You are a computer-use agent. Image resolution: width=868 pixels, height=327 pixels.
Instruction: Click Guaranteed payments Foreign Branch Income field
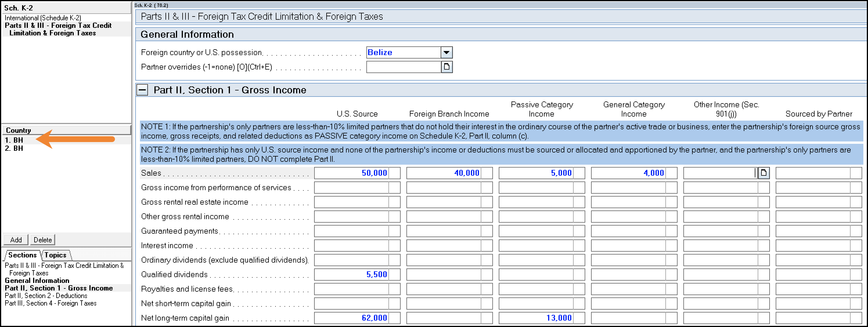click(444, 231)
